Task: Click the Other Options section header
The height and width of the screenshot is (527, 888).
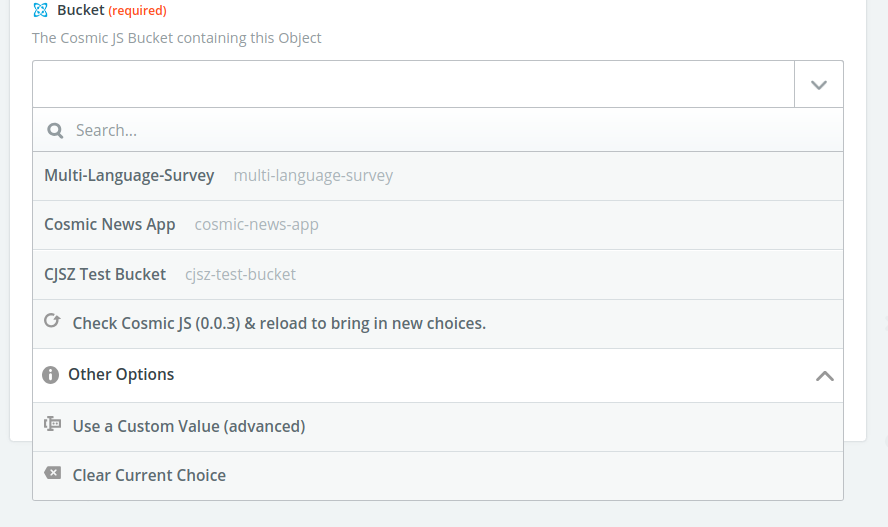Action: [121, 375]
